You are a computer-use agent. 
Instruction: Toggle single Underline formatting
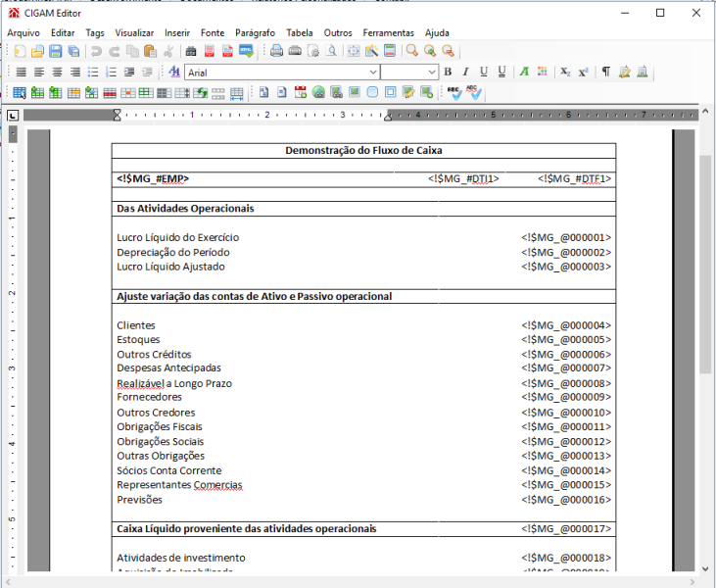[484, 73]
